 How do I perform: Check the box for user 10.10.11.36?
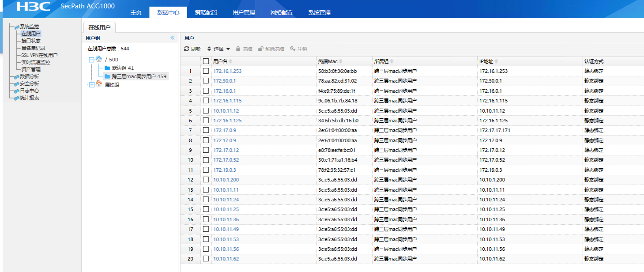[x=206, y=219]
